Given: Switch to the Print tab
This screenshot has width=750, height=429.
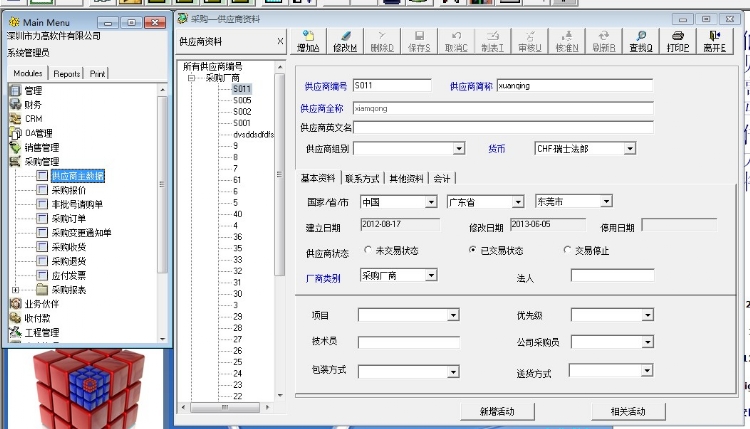Looking at the screenshot, I should click(98, 74).
